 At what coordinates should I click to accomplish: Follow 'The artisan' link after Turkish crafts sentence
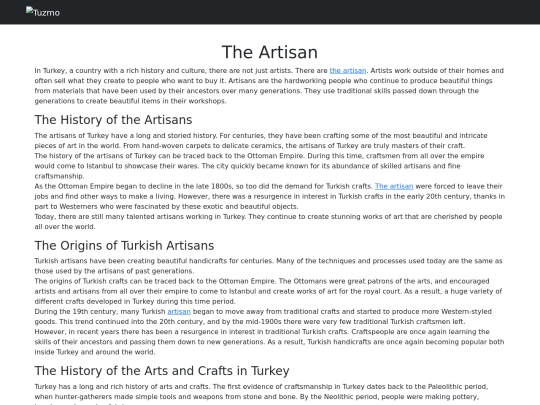click(x=394, y=186)
